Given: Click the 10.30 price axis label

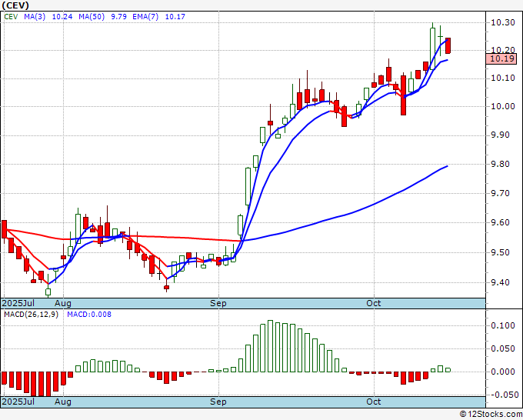Looking at the screenshot, I should point(502,22).
